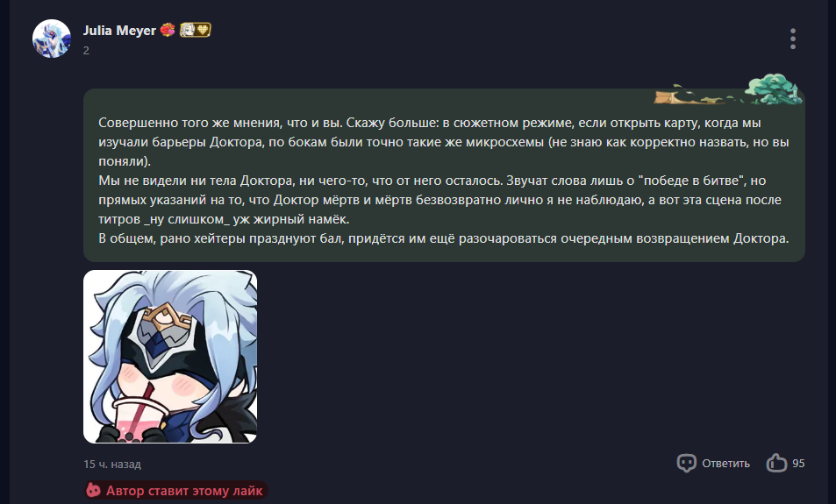This screenshot has height=504, width=836.
Task: Click the pink icon in author-like badge
Action: click(94, 490)
